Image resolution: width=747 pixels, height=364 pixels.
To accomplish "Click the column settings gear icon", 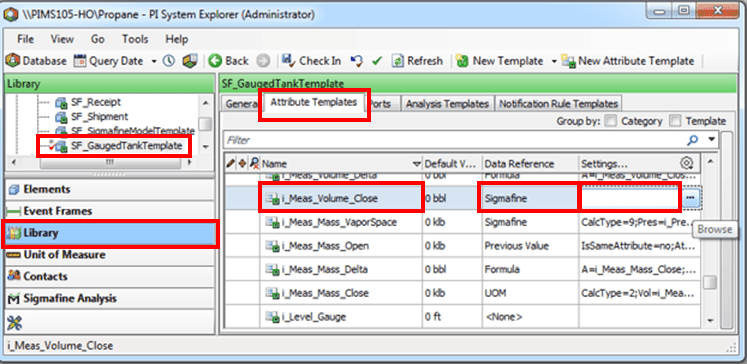I will click(686, 163).
